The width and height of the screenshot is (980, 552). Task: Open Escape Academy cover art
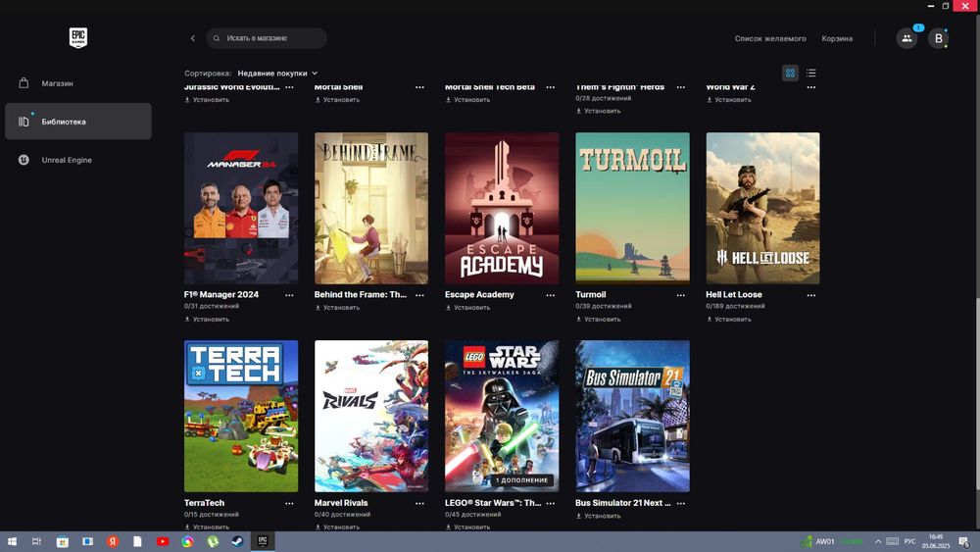(502, 208)
